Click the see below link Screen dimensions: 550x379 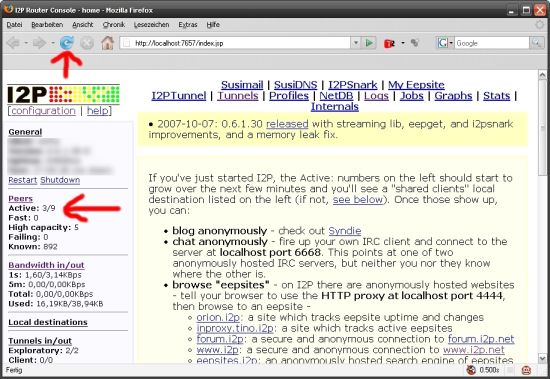[x=357, y=200]
